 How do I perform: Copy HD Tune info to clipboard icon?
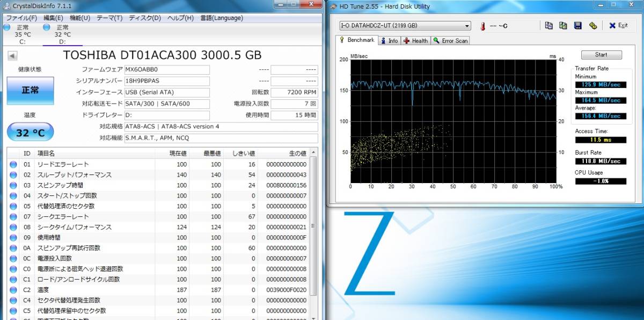tap(548, 25)
